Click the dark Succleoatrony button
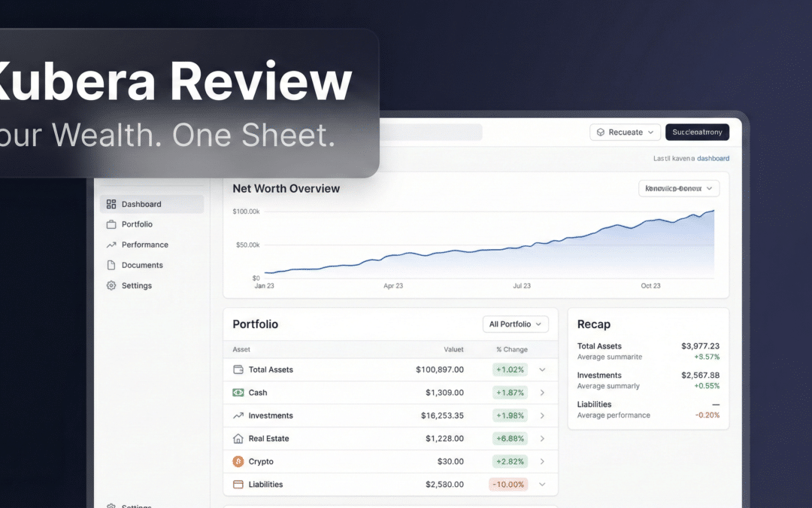 [x=697, y=132]
